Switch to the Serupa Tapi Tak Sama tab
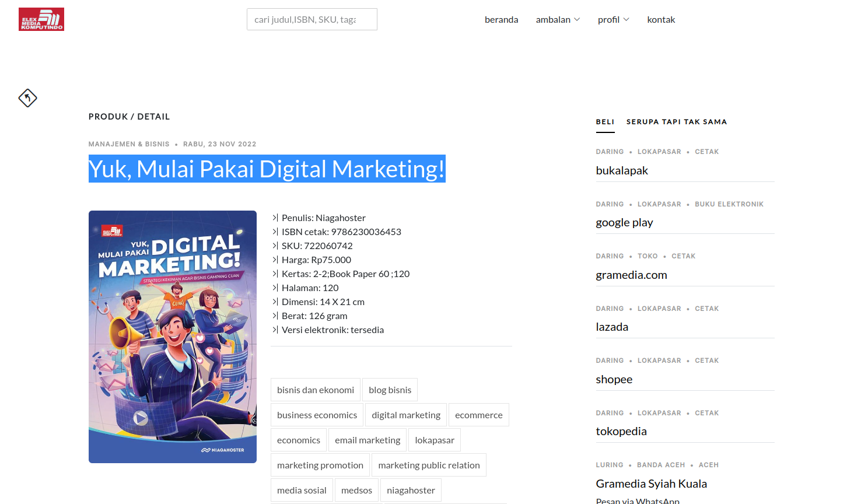Image resolution: width=854 pixels, height=504 pixels. 676,122
